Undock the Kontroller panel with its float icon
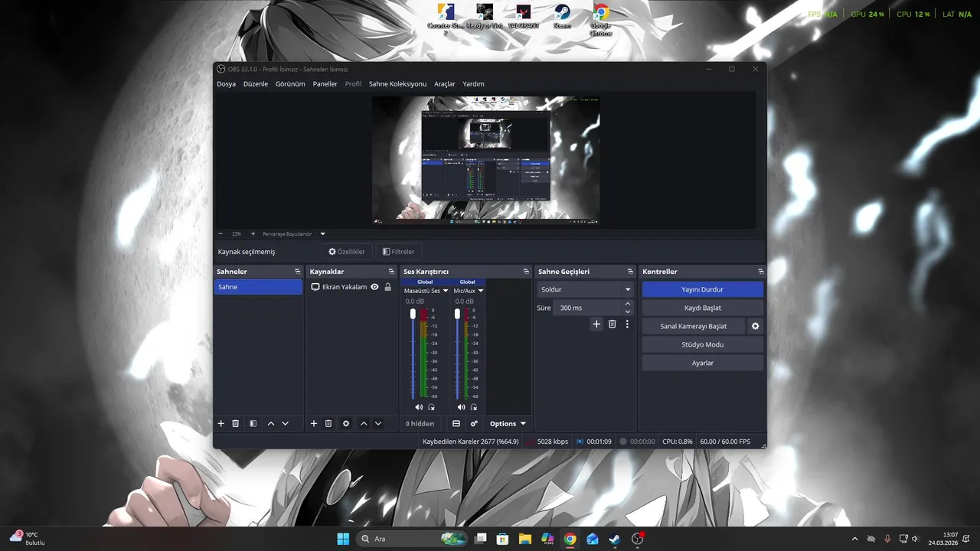The width and height of the screenshot is (980, 551). click(760, 272)
